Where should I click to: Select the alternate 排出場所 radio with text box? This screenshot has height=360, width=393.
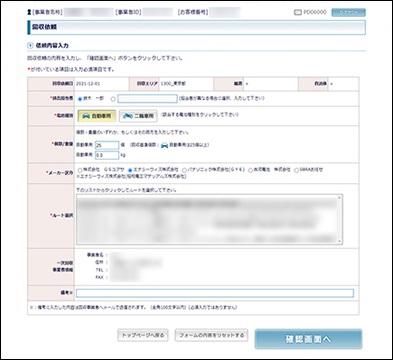[113, 99]
